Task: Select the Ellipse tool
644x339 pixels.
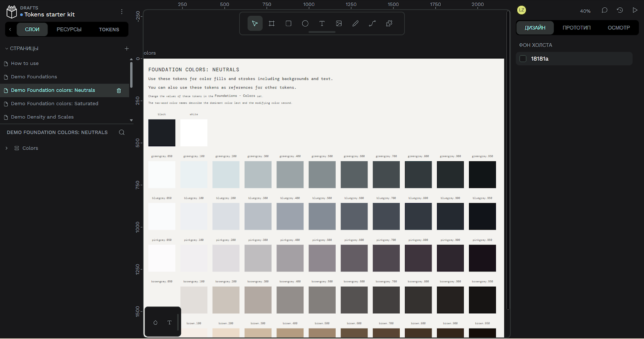Action: pyautogui.click(x=305, y=24)
